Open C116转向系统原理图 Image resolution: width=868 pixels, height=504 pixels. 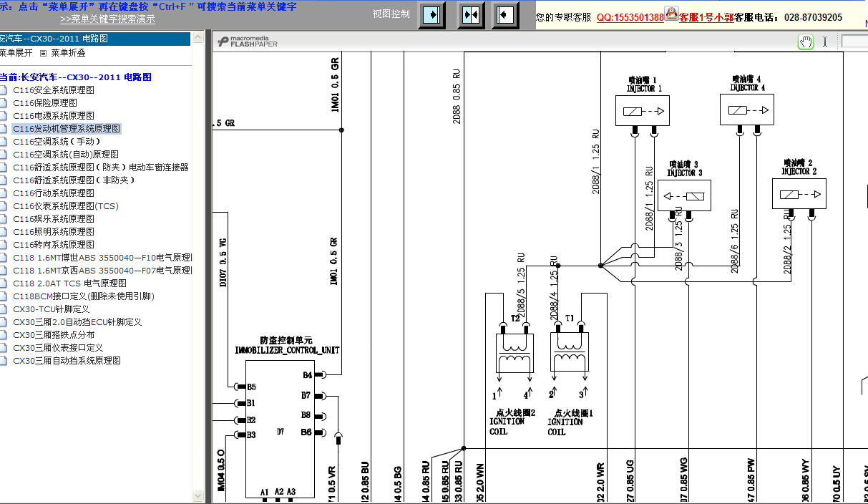(54, 245)
